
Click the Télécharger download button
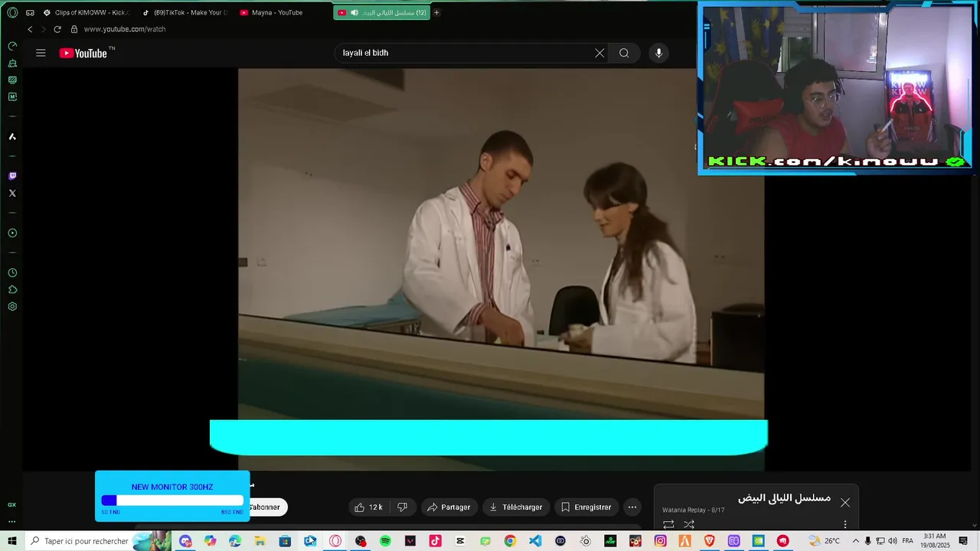[x=516, y=507]
